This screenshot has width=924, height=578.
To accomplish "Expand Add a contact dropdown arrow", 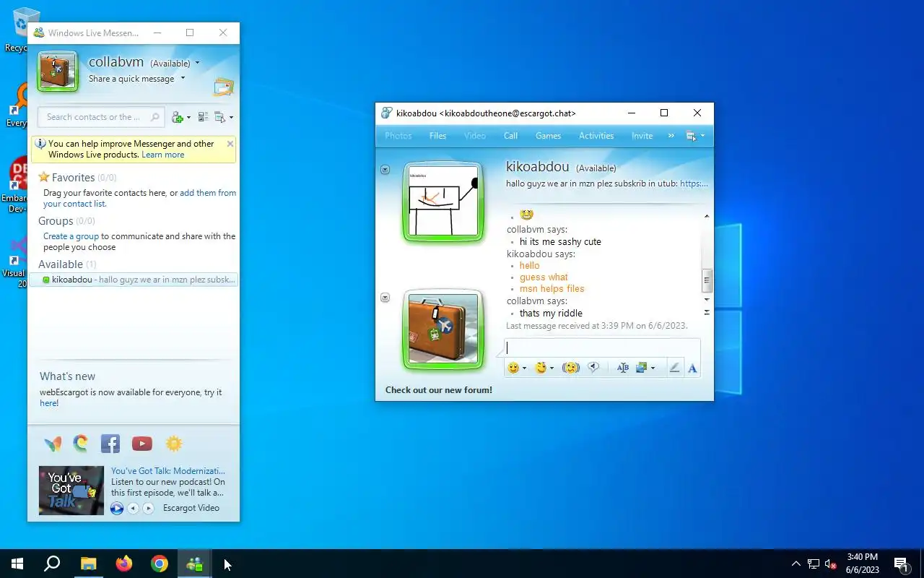I will 188,118.
